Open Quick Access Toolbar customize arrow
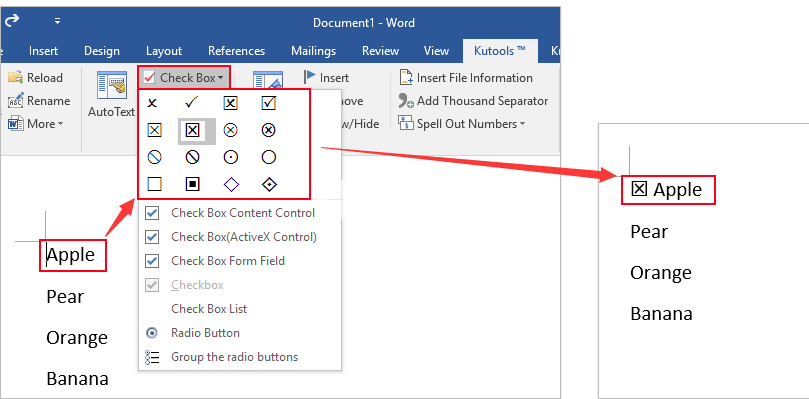This screenshot has height=399, width=809. [x=57, y=21]
